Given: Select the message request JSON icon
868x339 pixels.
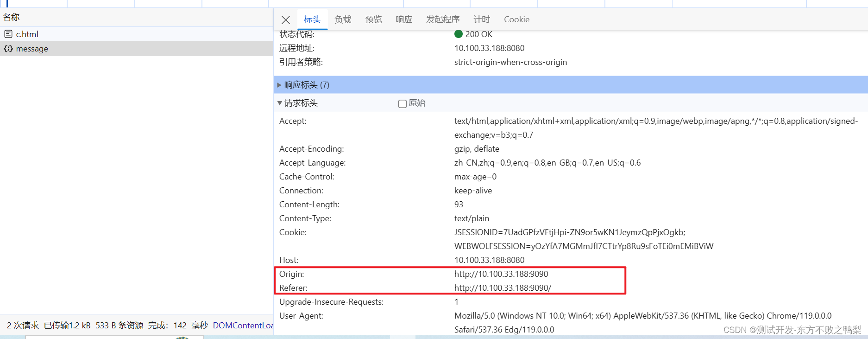Looking at the screenshot, I should pos(8,49).
